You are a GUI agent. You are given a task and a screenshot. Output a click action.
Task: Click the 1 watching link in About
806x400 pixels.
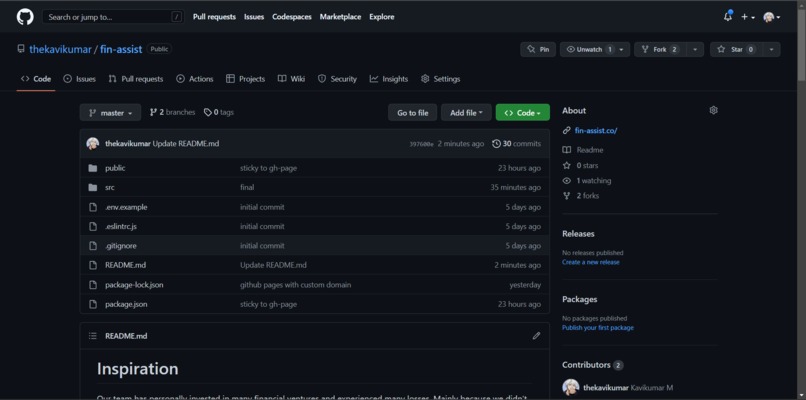coord(587,181)
